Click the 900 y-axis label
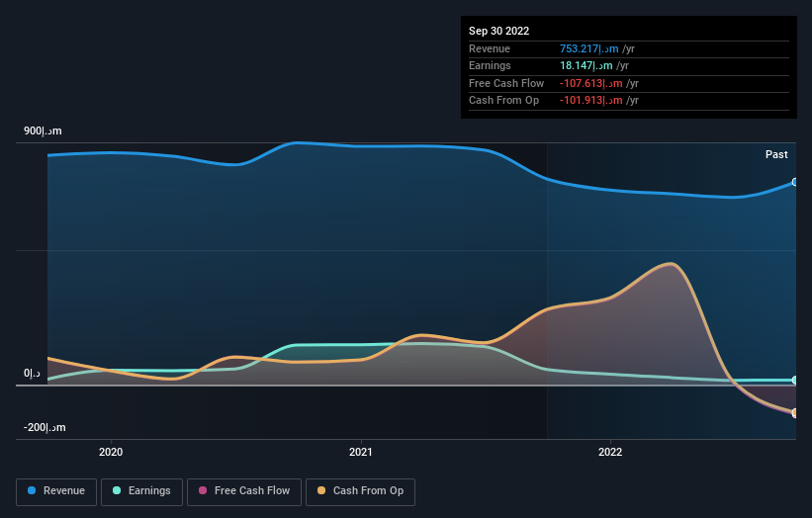Image resolution: width=812 pixels, height=518 pixels. 43,130
